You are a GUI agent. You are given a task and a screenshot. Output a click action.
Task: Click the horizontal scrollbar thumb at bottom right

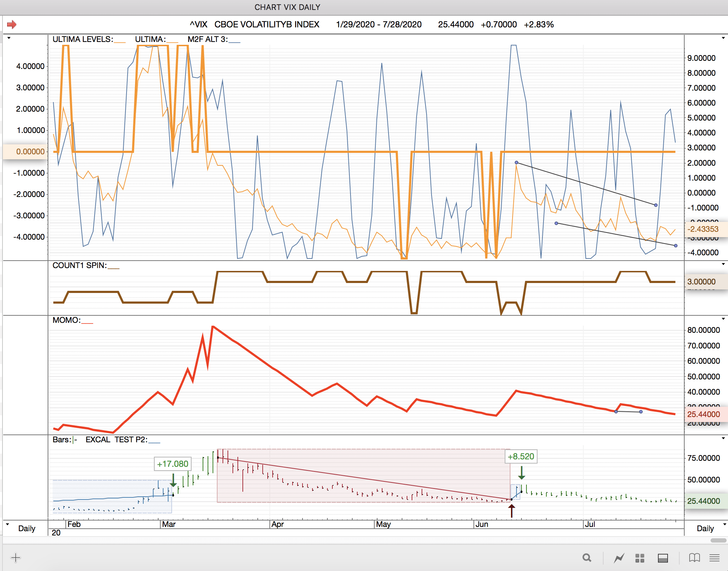[718, 540]
